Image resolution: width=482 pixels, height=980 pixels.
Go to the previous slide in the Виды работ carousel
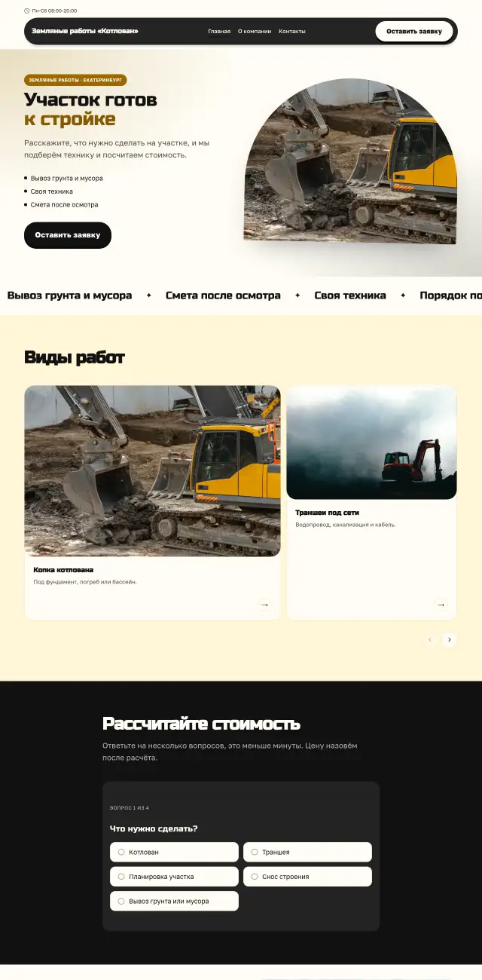coord(430,639)
